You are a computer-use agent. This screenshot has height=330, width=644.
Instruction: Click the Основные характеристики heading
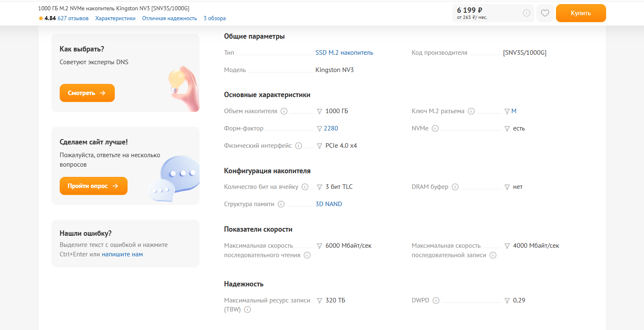tap(267, 95)
